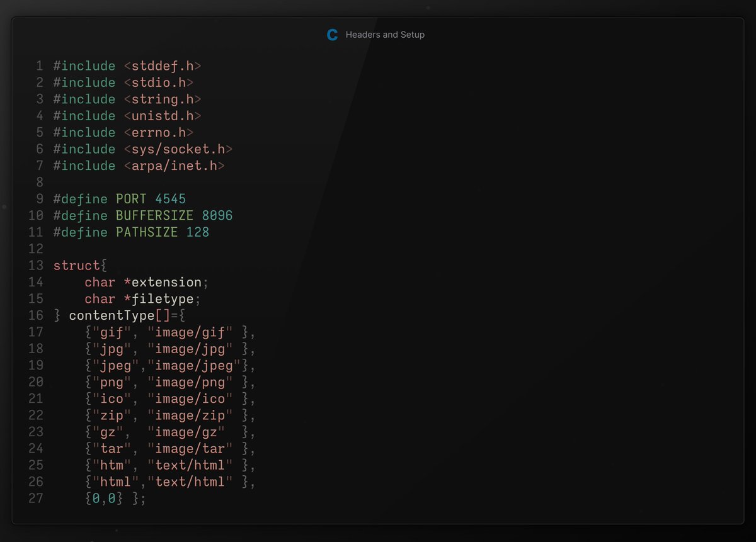Click line number 8 in gutter
The width and height of the screenshot is (756, 542).
tap(40, 183)
